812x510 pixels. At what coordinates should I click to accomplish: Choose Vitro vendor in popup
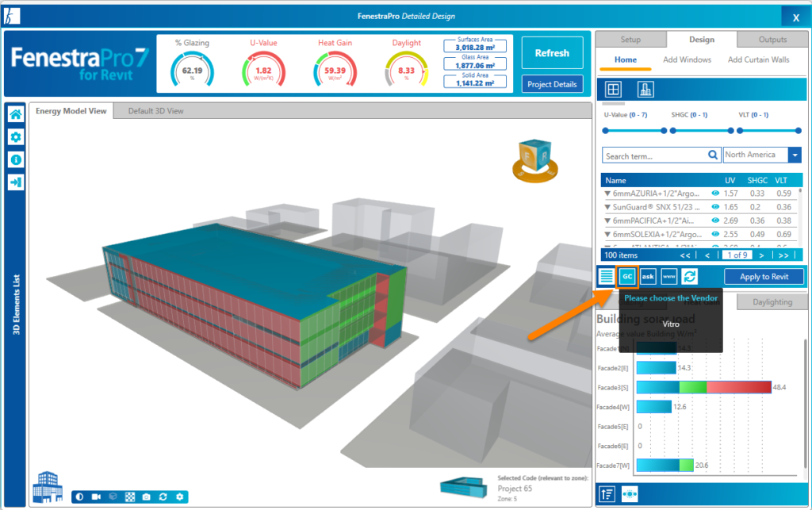[x=671, y=324]
